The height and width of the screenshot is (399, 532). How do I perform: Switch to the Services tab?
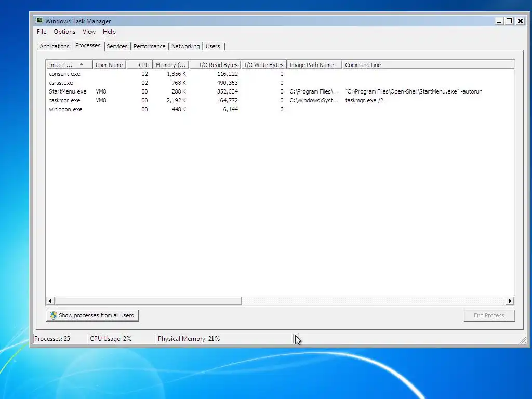pyautogui.click(x=117, y=46)
